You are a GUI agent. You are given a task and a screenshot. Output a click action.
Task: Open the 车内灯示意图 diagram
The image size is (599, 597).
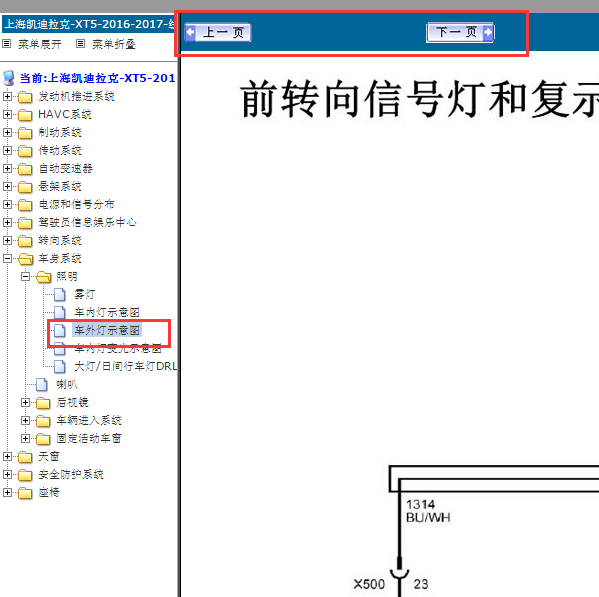pyautogui.click(x=107, y=312)
